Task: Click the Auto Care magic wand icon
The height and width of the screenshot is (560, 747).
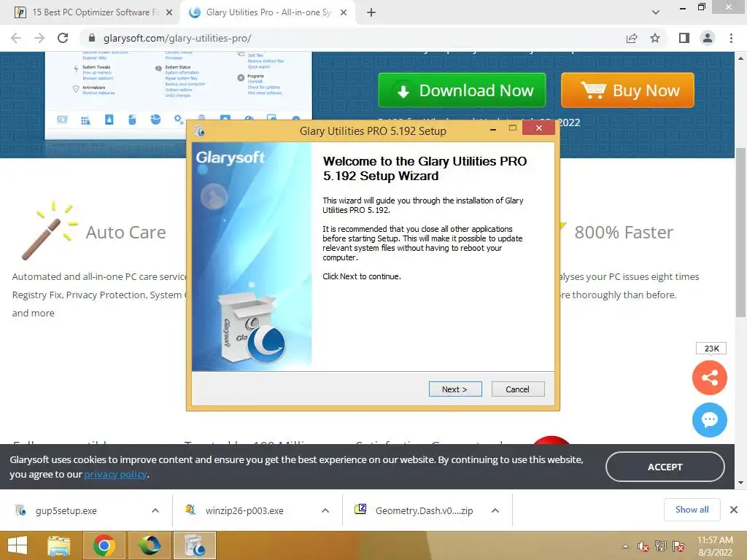Action: 50,230
